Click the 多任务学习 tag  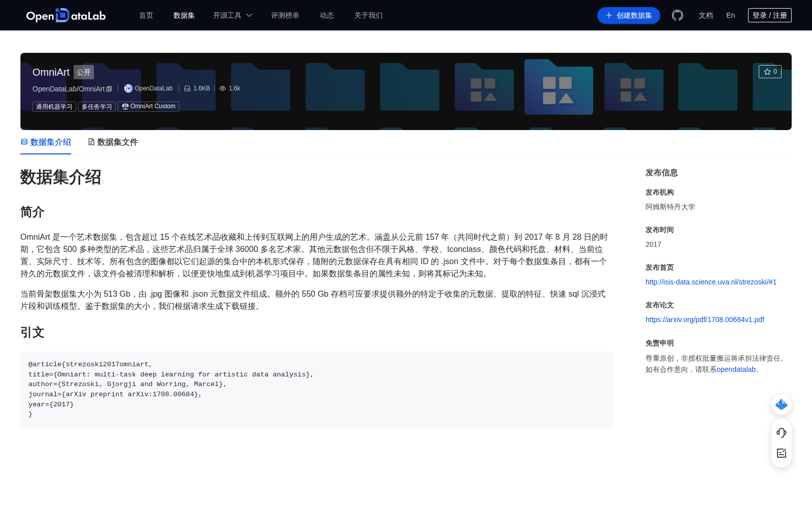coord(97,107)
